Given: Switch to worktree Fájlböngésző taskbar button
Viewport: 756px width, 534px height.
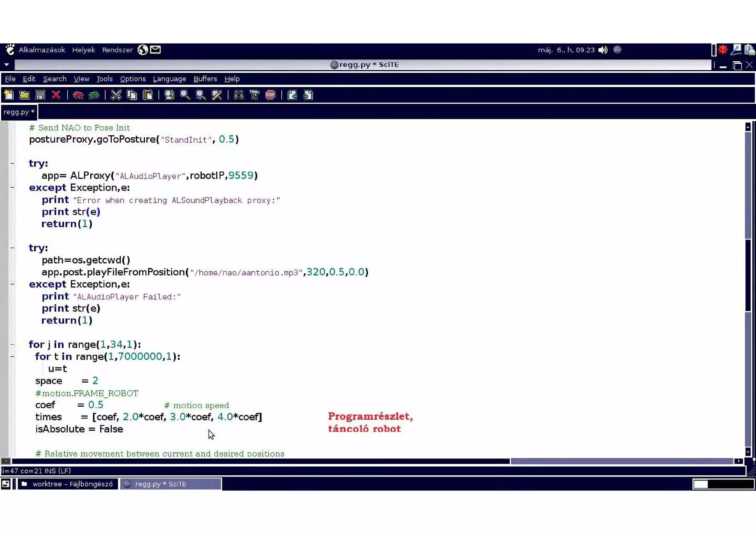Looking at the screenshot, I should coord(68,484).
